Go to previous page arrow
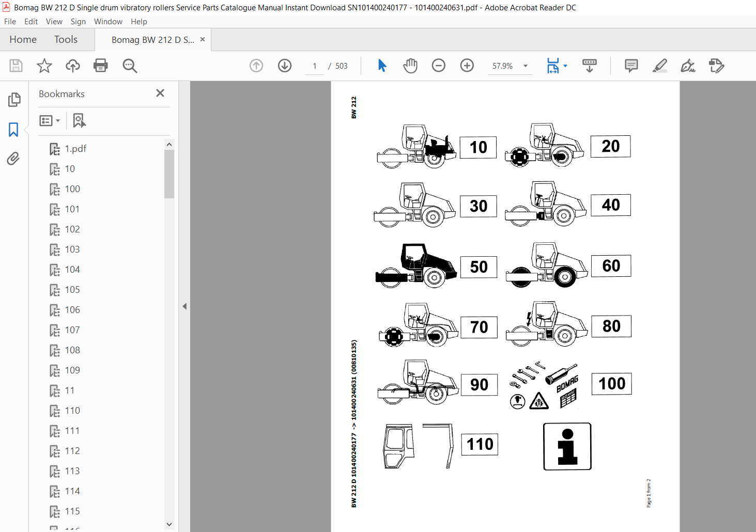Screen dimensions: 756x532 pos(256,66)
